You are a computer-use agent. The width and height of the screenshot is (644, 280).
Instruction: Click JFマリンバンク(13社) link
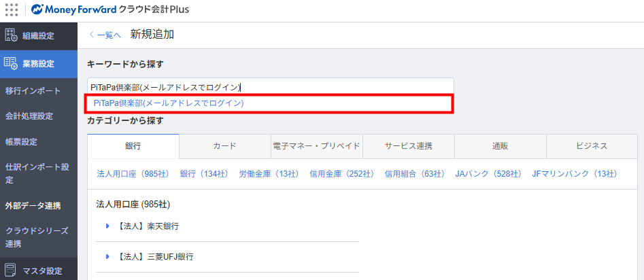pyautogui.click(x=575, y=174)
